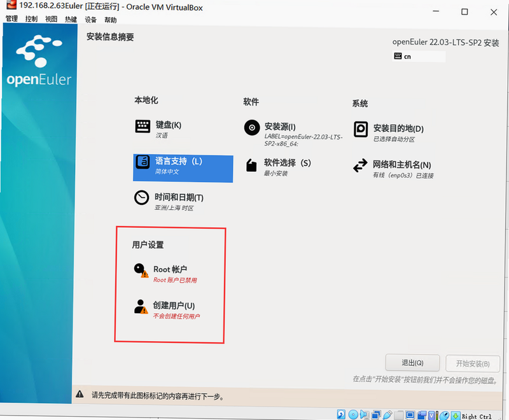
Task: Click the recording status bar icon
Action: click(x=422, y=415)
